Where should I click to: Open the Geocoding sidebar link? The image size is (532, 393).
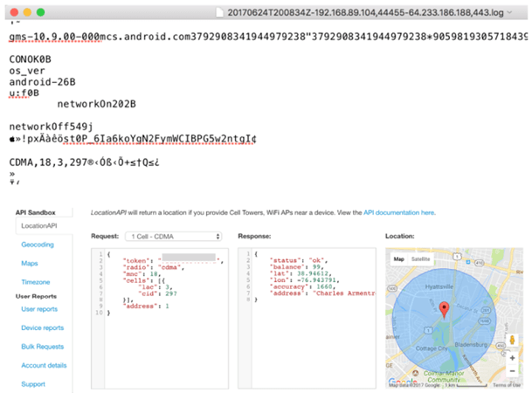pyautogui.click(x=38, y=245)
